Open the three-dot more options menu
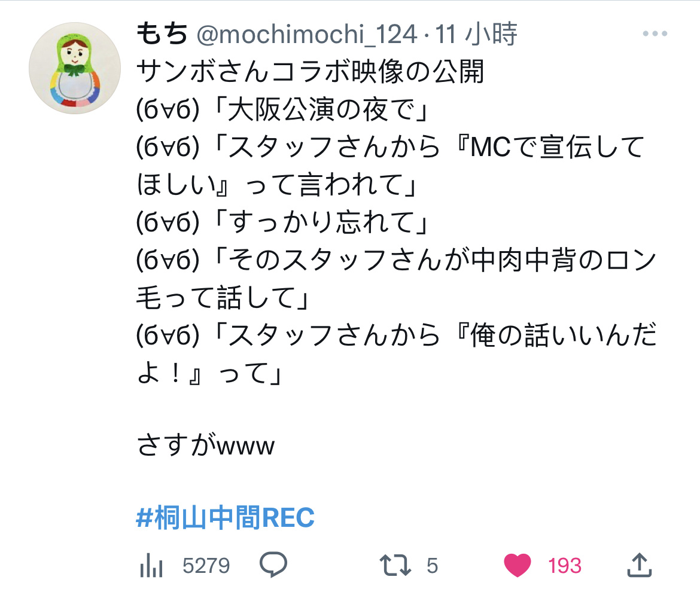The image size is (700, 598). point(655,33)
